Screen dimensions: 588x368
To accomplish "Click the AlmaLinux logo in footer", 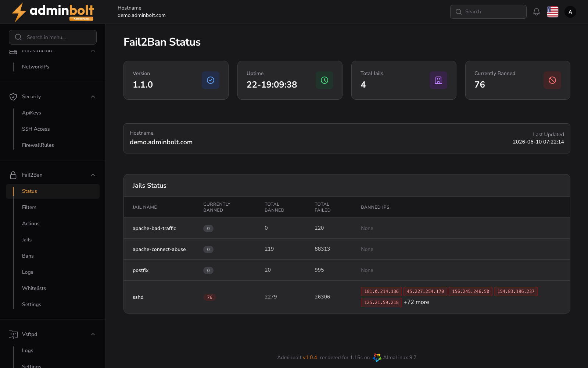I will pyautogui.click(x=377, y=357).
